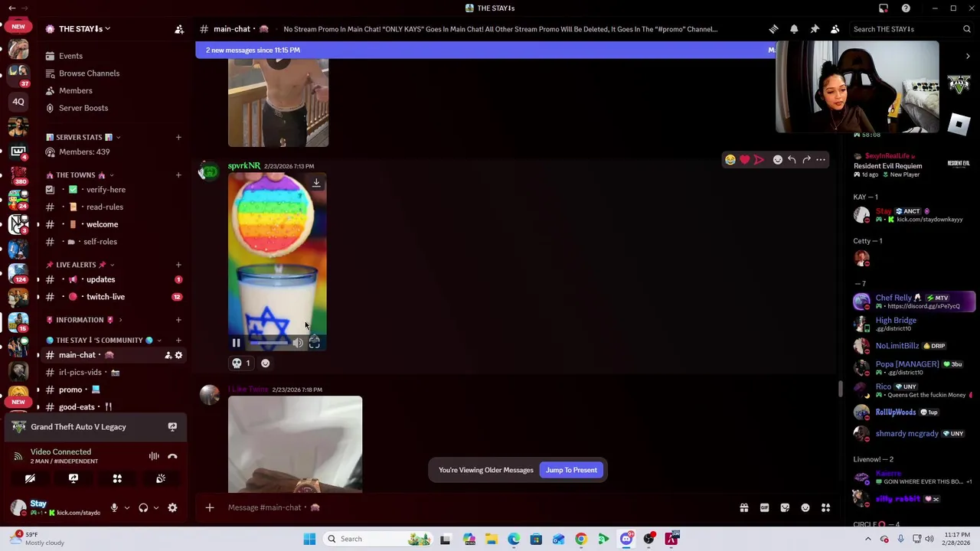980x551 pixels.
Task: React with the red heart emoji
Action: 744,160
